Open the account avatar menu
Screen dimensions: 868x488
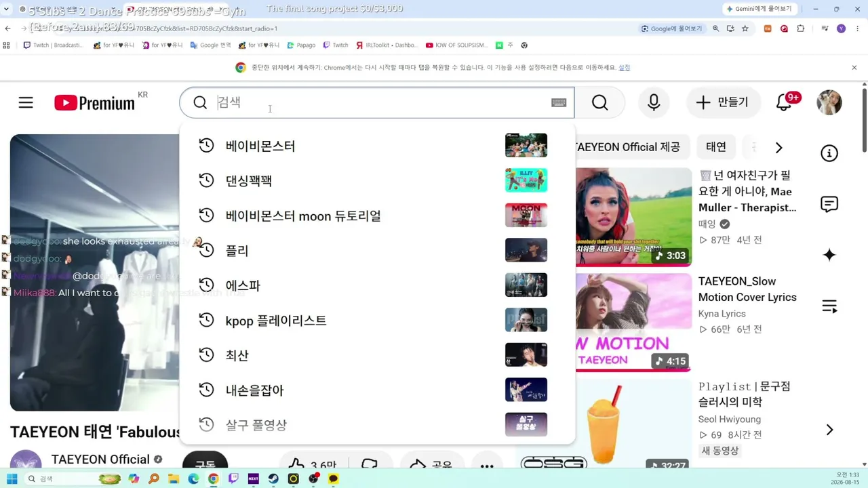[x=829, y=102]
